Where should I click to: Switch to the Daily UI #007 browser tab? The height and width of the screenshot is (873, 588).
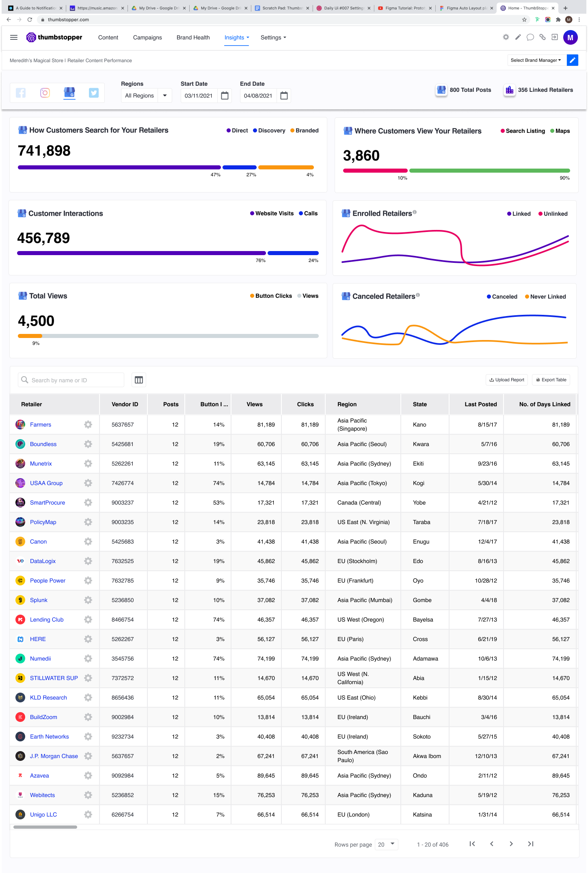pos(343,8)
